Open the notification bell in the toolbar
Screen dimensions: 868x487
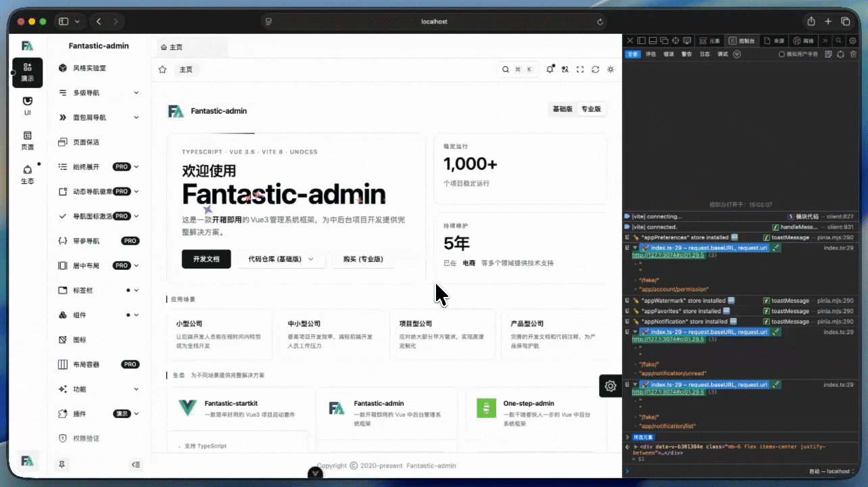coord(550,70)
